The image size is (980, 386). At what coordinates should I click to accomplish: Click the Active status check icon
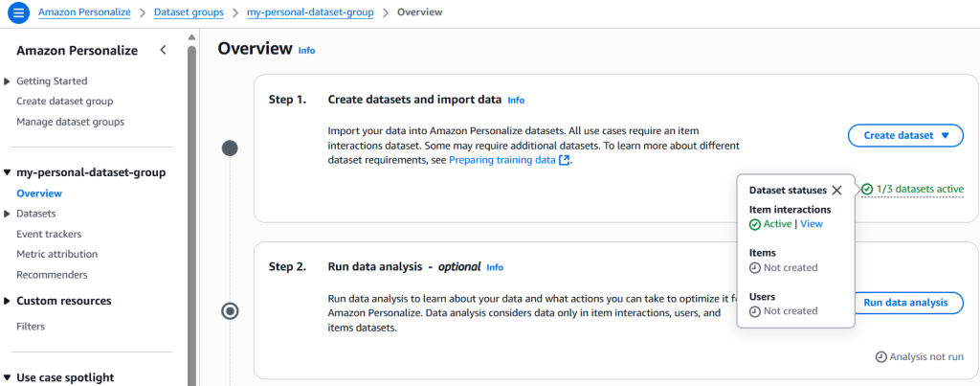coord(754,224)
